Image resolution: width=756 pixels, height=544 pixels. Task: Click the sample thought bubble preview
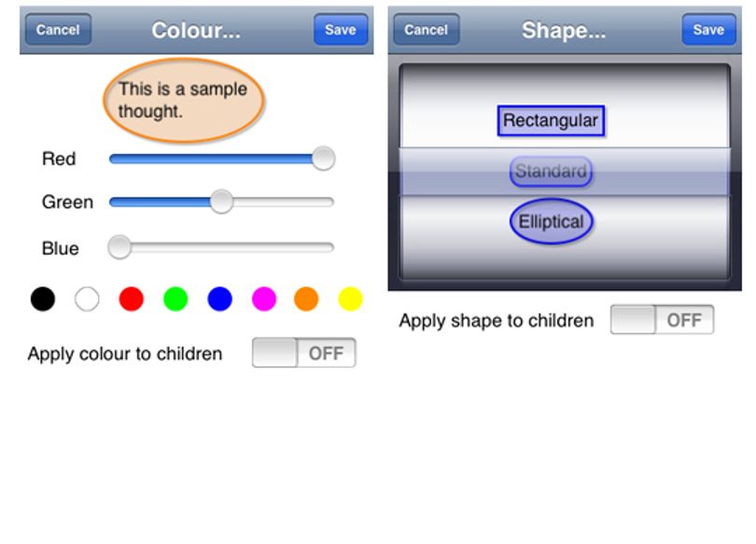pyautogui.click(x=183, y=100)
